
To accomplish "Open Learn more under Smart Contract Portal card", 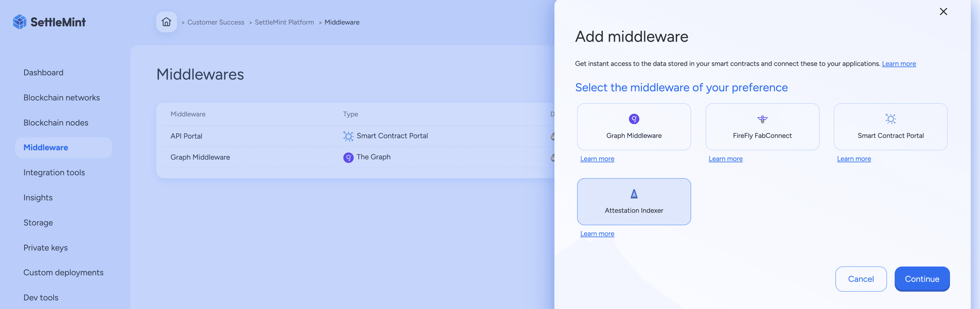I will [854, 158].
